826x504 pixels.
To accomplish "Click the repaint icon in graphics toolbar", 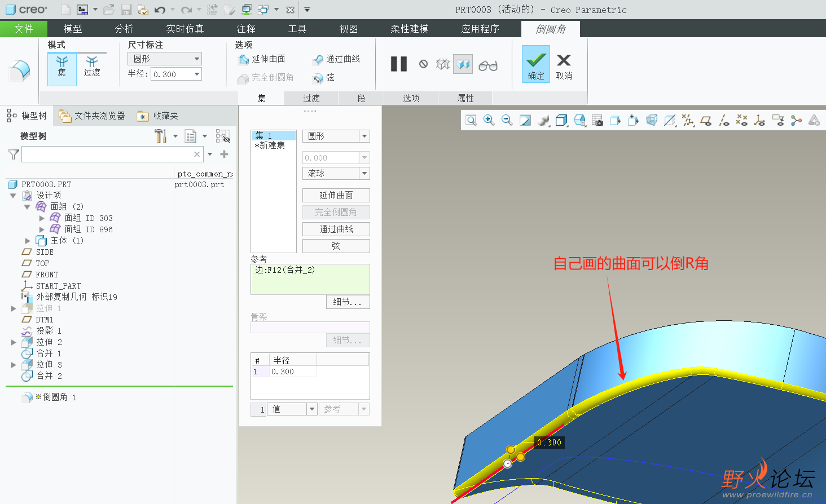I will pyautogui.click(x=525, y=120).
